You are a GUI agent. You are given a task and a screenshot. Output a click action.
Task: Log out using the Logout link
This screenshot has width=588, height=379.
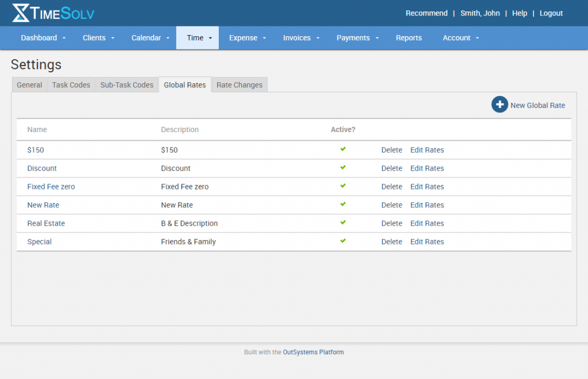[x=551, y=13]
